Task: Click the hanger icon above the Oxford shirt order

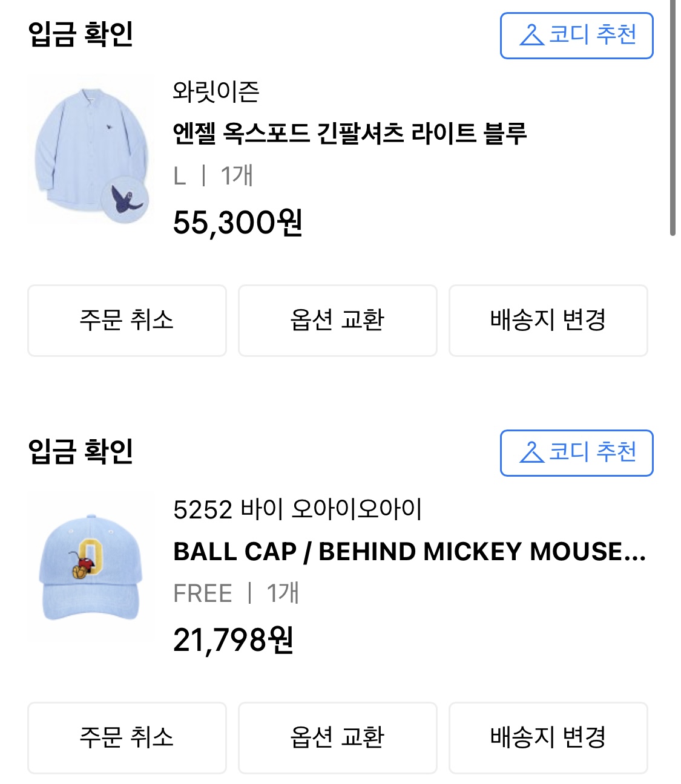Action: (532, 35)
